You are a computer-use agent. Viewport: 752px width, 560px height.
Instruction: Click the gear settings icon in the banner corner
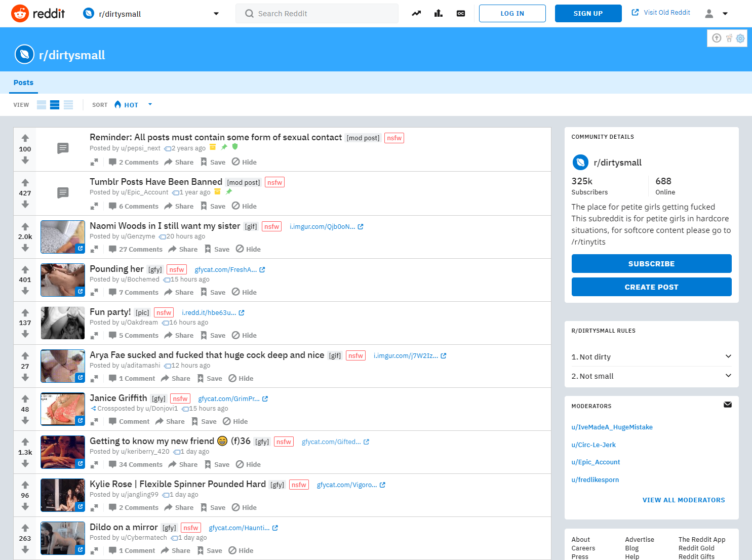pos(740,38)
